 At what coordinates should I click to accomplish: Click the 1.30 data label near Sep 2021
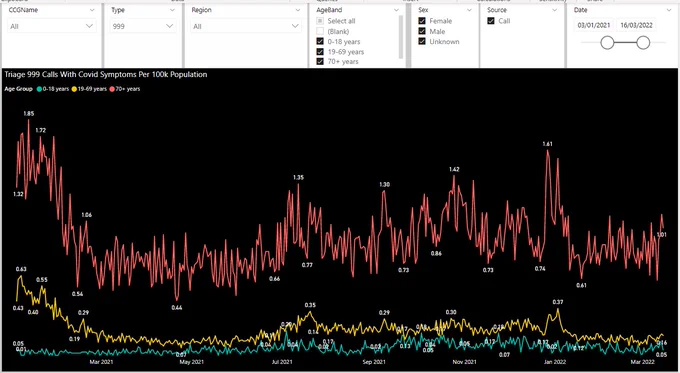384,184
